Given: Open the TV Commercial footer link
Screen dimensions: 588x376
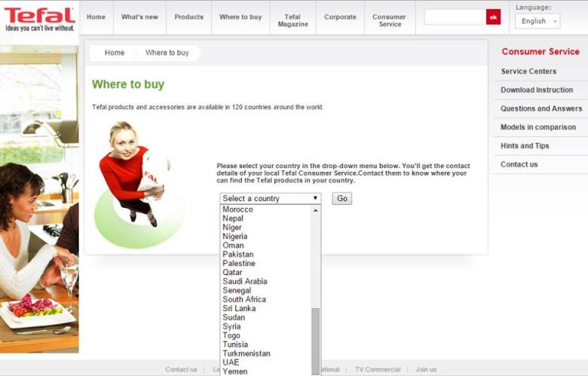Looking at the screenshot, I should [x=378, y=370].
